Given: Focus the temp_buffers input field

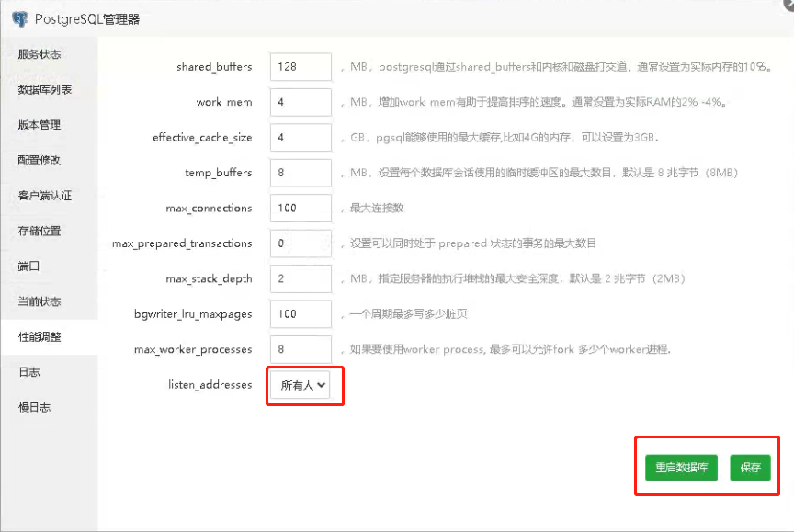Looking at the screenshot, I should [x=301, y=173].
